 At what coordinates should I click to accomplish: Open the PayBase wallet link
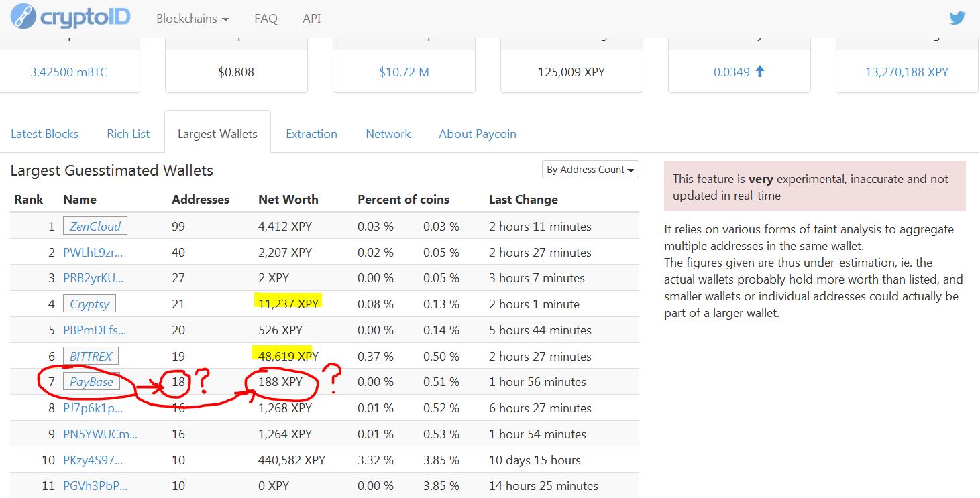(91, 381)
